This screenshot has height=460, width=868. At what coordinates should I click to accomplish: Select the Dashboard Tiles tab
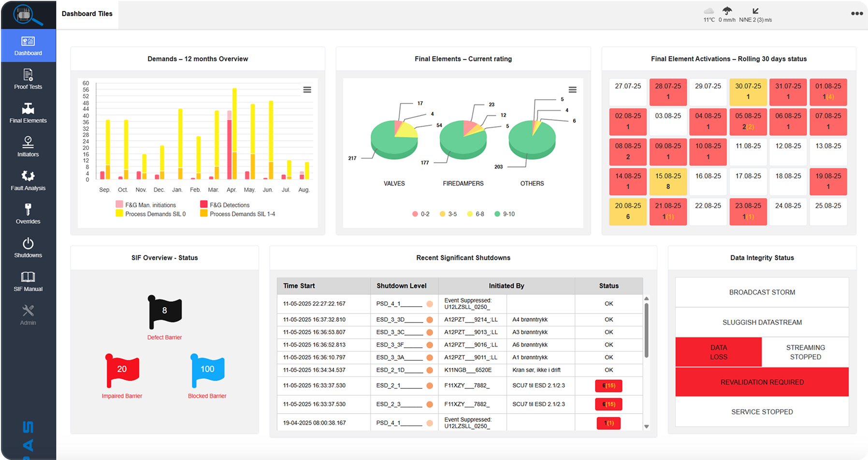(x=87, y=14)
